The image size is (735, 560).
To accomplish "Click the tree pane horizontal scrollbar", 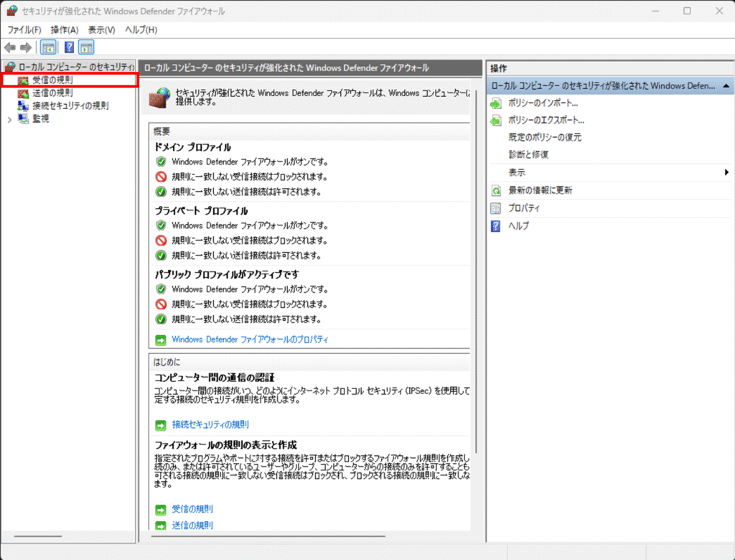I will [38, 536].
